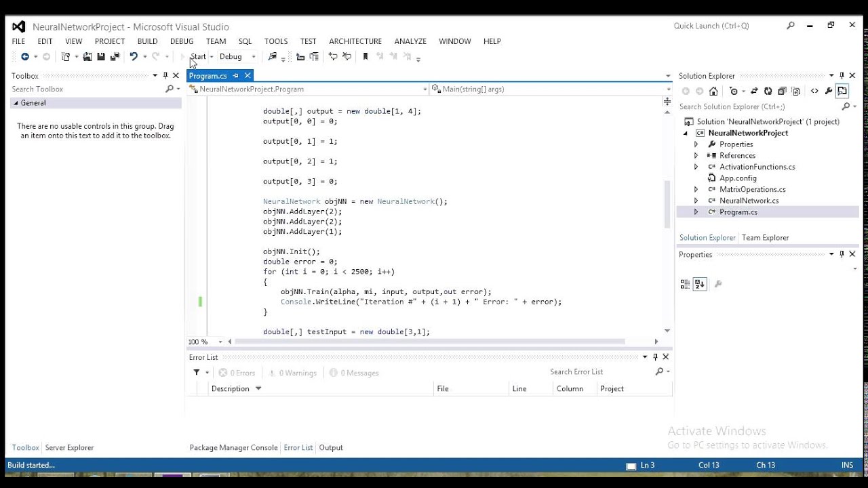This screenshot has width=868, height=488.
Task: Click the Find in Files toolbar icon
Action: pos(273,57)
